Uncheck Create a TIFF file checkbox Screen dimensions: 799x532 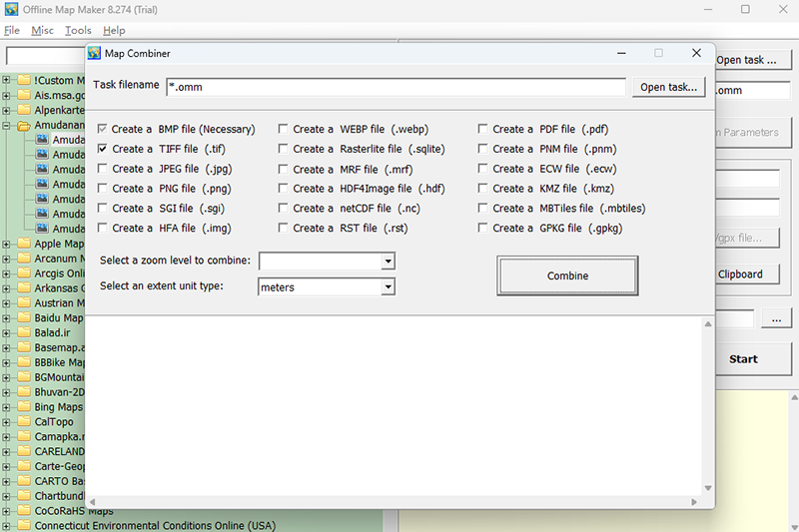(x=103, y=149)
